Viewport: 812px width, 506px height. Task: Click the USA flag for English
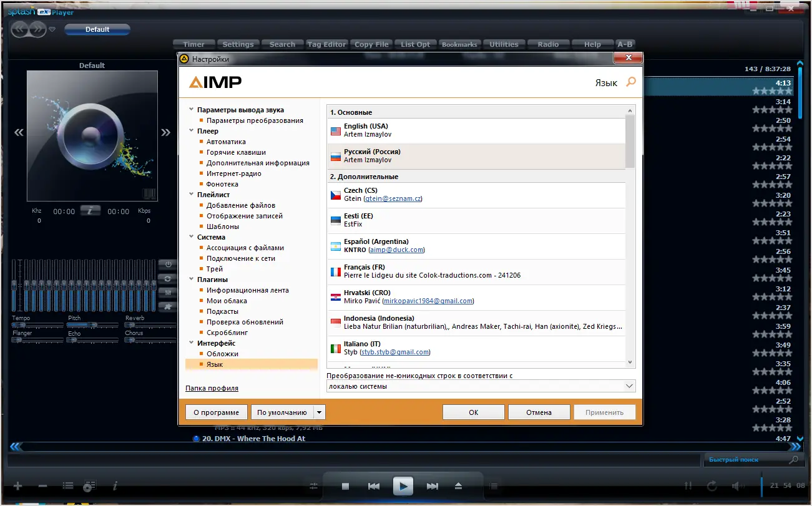coord(336,130)
